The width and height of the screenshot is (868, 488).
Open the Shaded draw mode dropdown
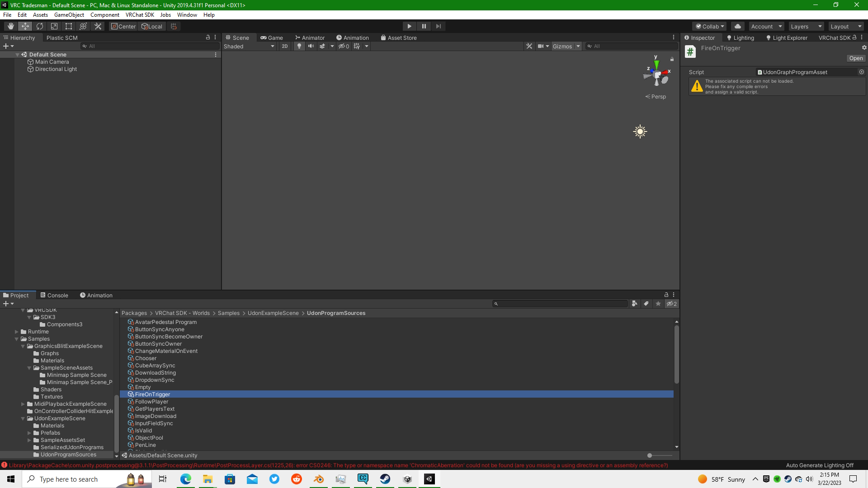(x=249, y=46)
